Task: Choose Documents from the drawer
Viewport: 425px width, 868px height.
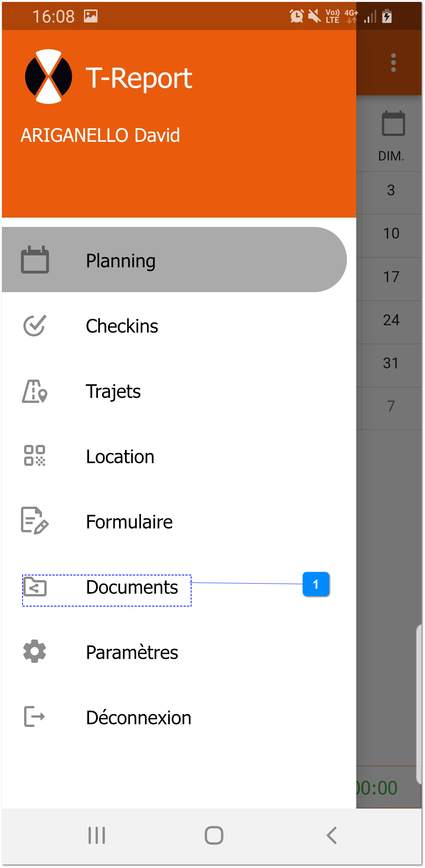Action: click(x=132, y=587)
